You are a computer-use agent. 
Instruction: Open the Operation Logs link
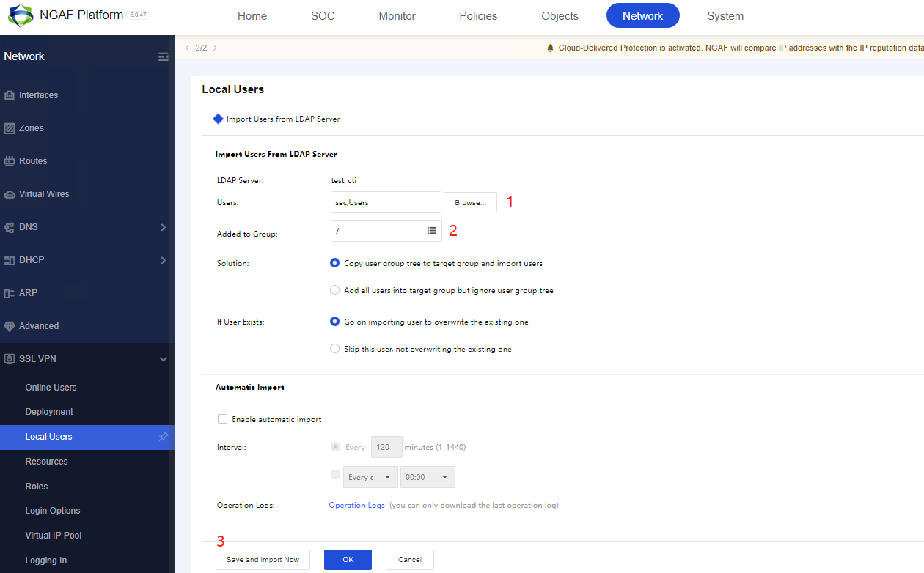[356, 506]
